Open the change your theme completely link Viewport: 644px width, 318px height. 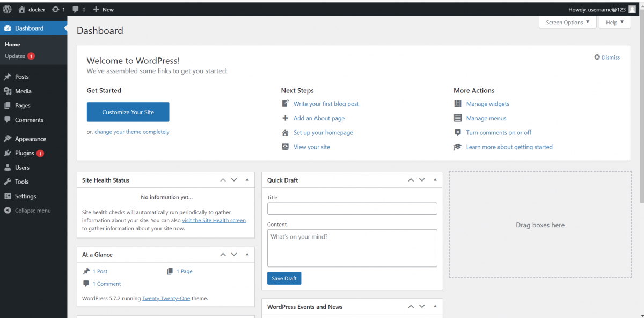131,131
